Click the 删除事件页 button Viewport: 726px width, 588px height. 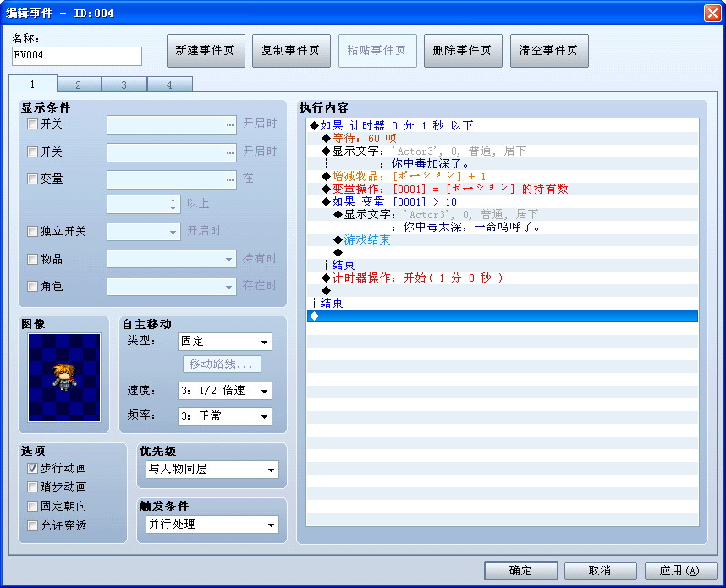(x=463, y=51)
